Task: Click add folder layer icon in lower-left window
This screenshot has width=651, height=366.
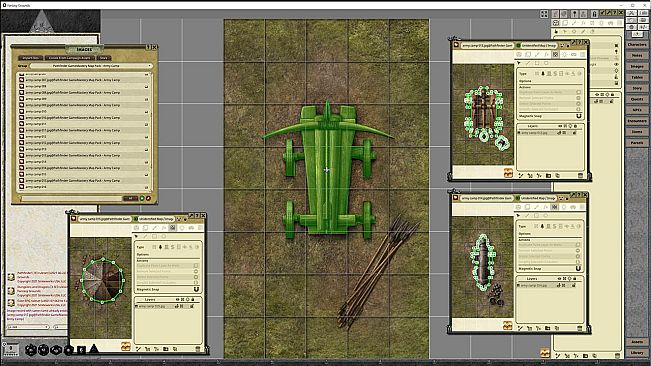Action: coord(166,349)
